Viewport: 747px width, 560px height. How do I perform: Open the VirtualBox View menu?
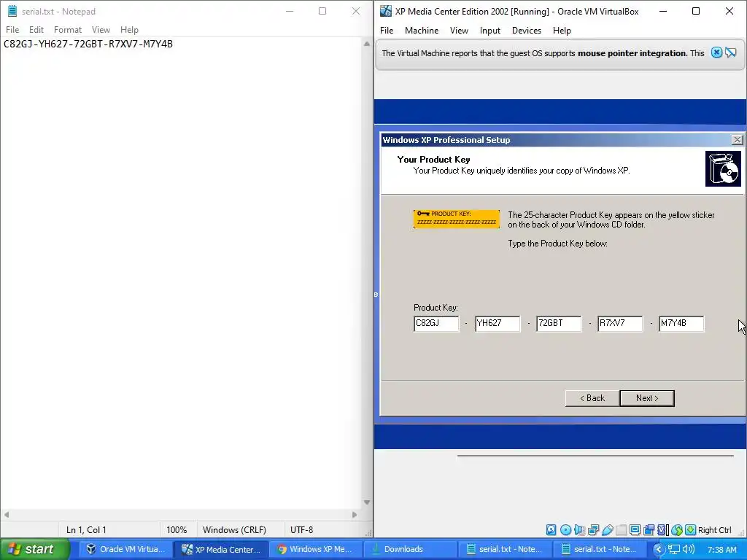[459, 31]
